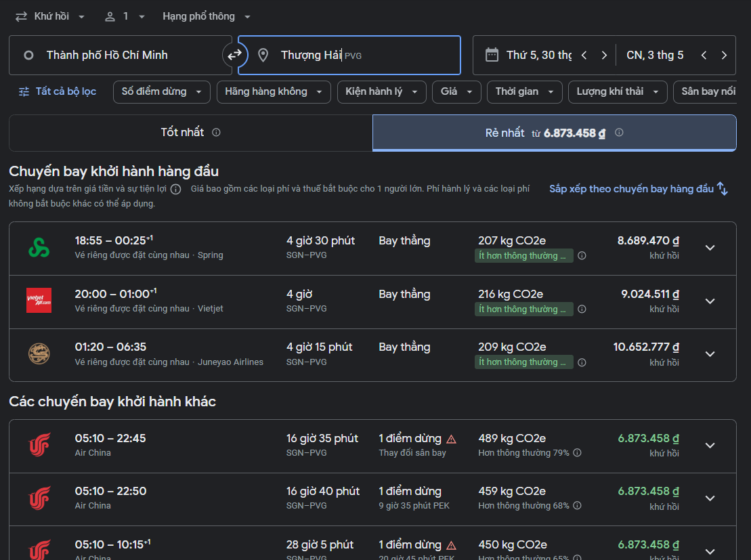
Task: Click Sắp xếp theo chuyến bay hàng đầu
Action: 631,189
